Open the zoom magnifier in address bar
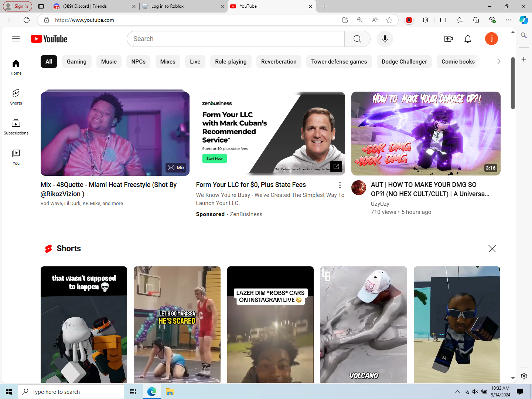This screenshot has height=399, width=532. tap(360, 20)
